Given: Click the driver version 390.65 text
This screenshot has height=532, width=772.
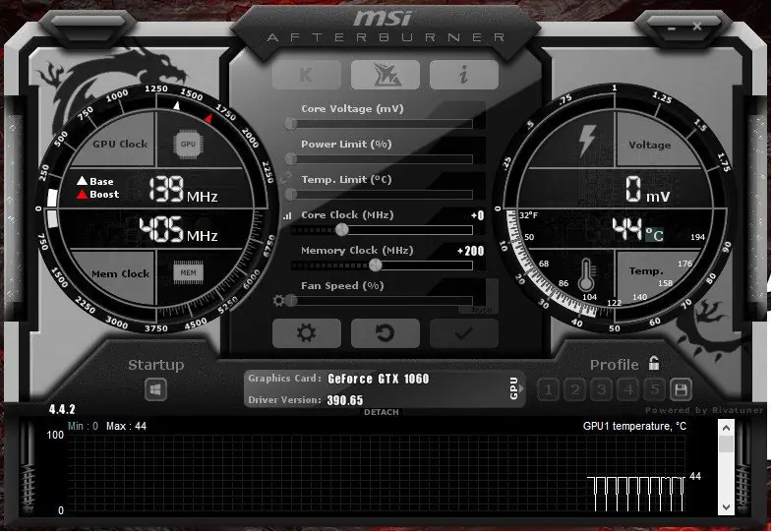Looking at the screenshot, I should 344,400.
